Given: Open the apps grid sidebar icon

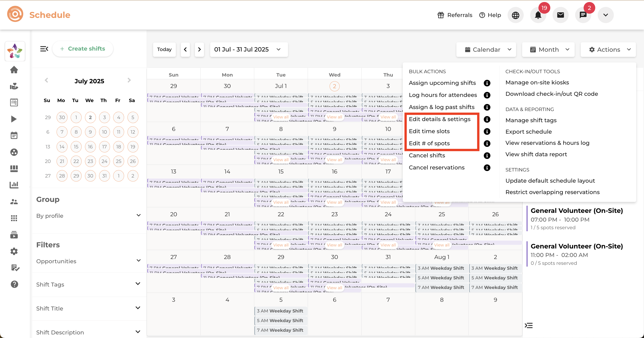Looking at the screenshot, I should pos(14,218).
